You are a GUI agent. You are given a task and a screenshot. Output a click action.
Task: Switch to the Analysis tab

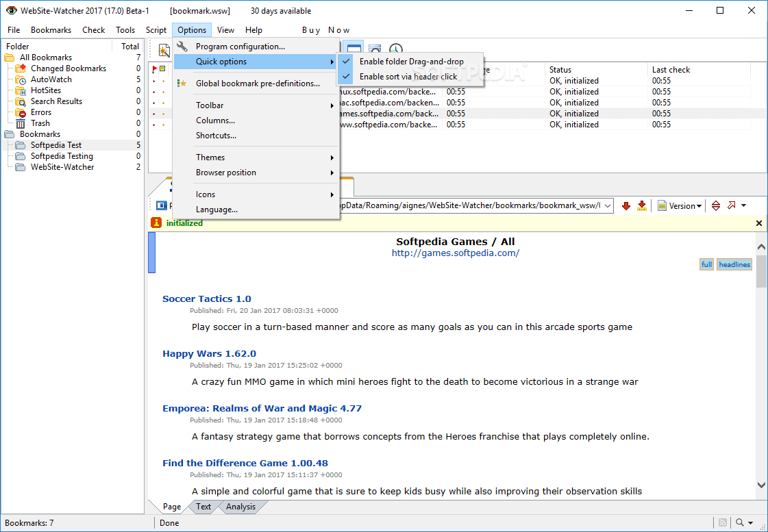(240, 507)
